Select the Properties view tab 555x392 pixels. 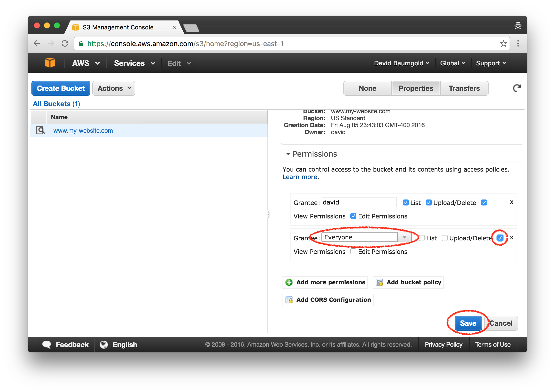coord(416,88)
